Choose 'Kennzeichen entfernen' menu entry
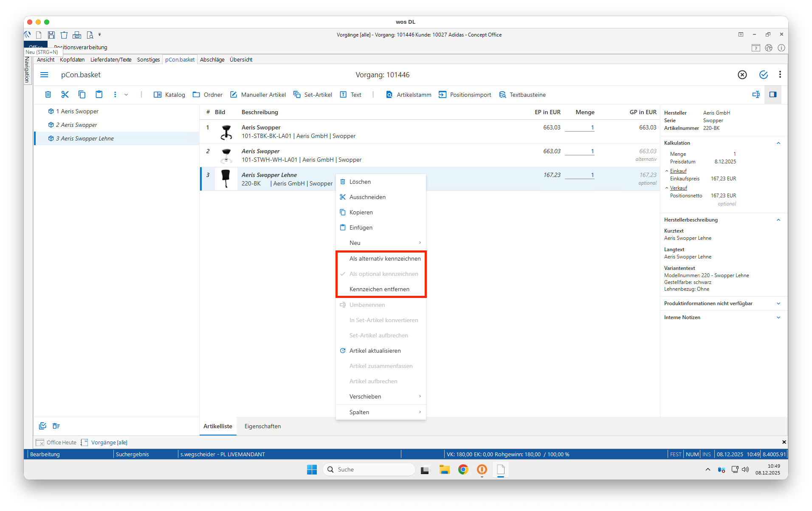812x511 pixels. [379, 289]
